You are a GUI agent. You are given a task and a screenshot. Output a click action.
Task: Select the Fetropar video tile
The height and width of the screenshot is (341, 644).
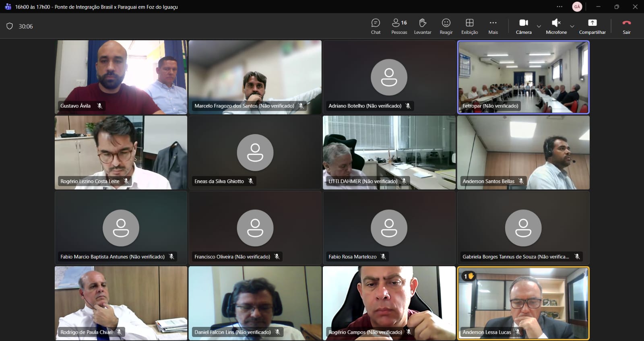pyautogui.click(x=523, y=76)
